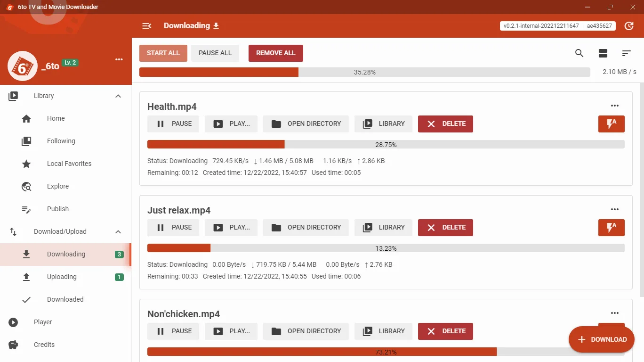
Task: Pause the Non'chicken.mp4 download
Action: point(173,331)
